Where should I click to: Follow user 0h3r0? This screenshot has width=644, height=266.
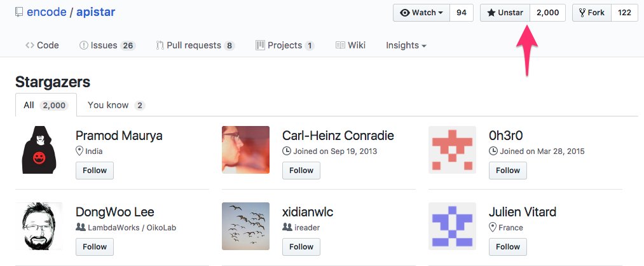(x=508, y=170)
